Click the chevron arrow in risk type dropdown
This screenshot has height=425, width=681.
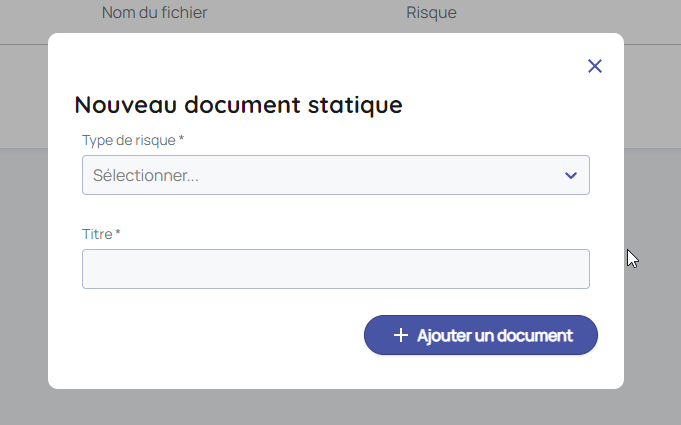[570, 176]
